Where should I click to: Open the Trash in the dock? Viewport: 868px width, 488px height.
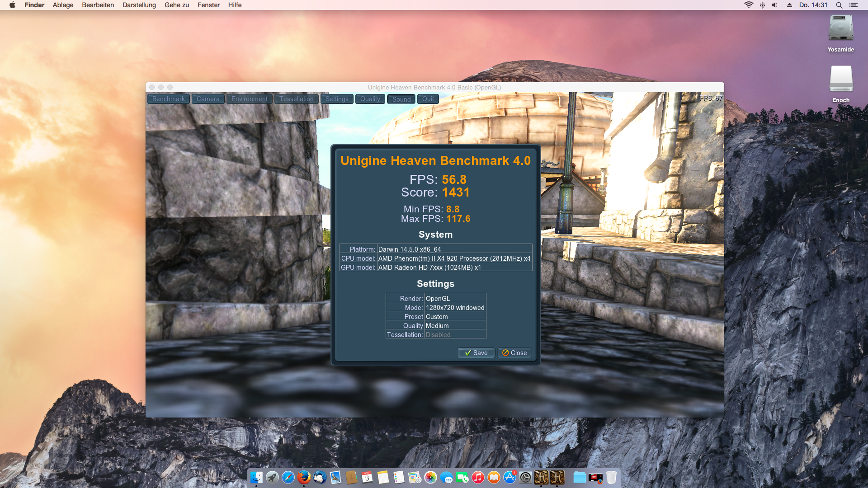click(611, 477)
